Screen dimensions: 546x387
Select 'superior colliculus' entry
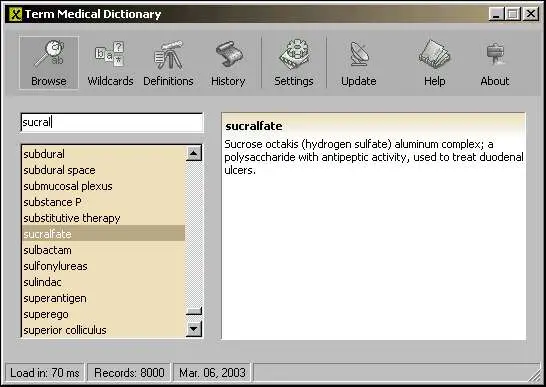103,330
